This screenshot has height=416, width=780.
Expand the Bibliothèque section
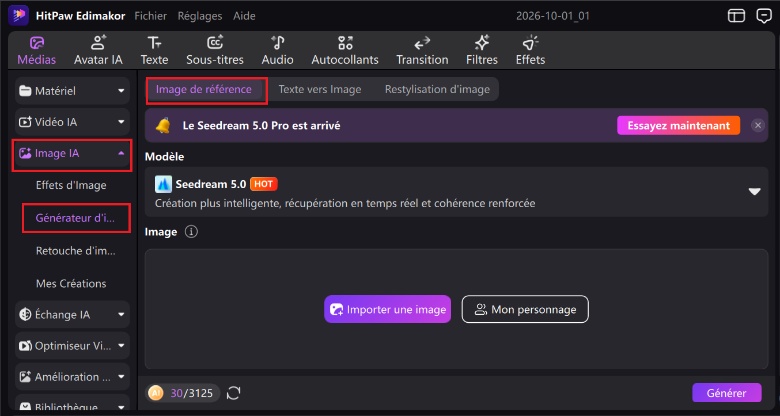click(72, 405)
